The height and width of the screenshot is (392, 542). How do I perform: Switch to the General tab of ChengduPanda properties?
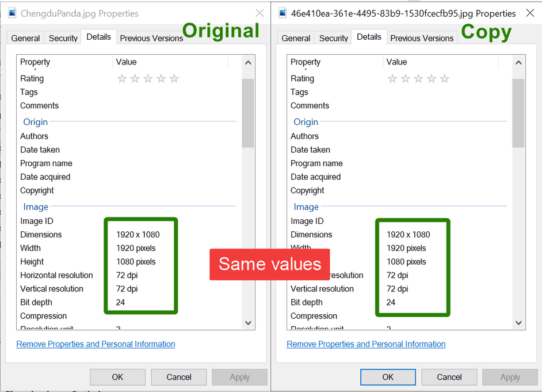click(25, 38)
